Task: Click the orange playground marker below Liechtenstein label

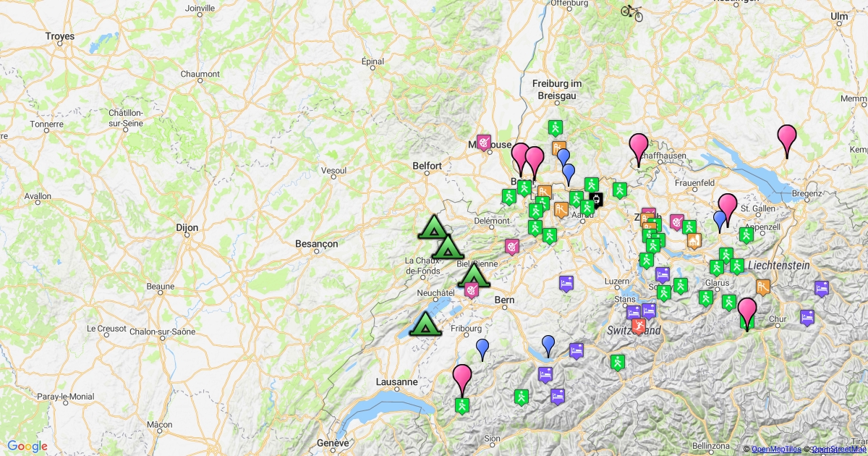Action: pos(763,287)
